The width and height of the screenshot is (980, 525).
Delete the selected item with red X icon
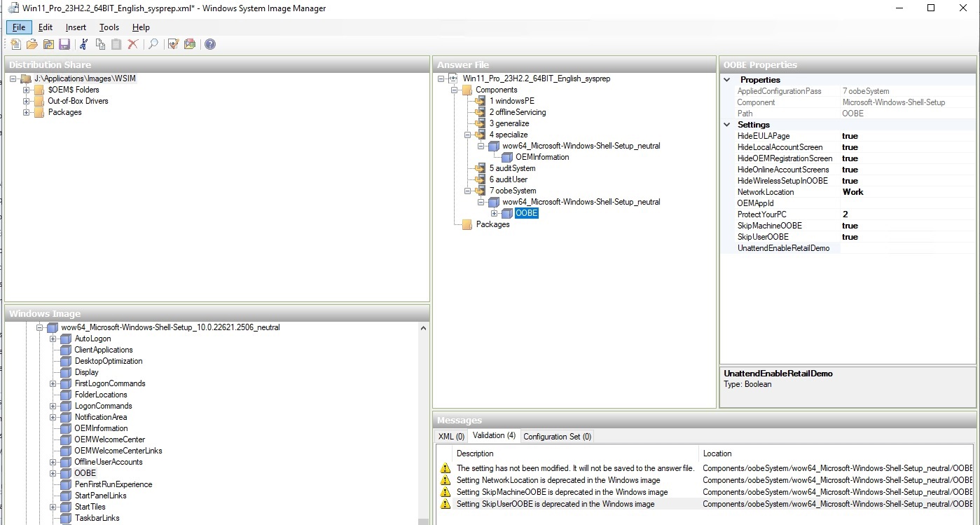(x=132, y=44)
